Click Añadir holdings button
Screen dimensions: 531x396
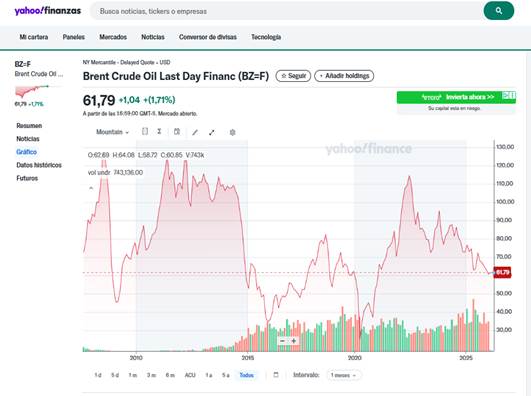click(344, 76)
